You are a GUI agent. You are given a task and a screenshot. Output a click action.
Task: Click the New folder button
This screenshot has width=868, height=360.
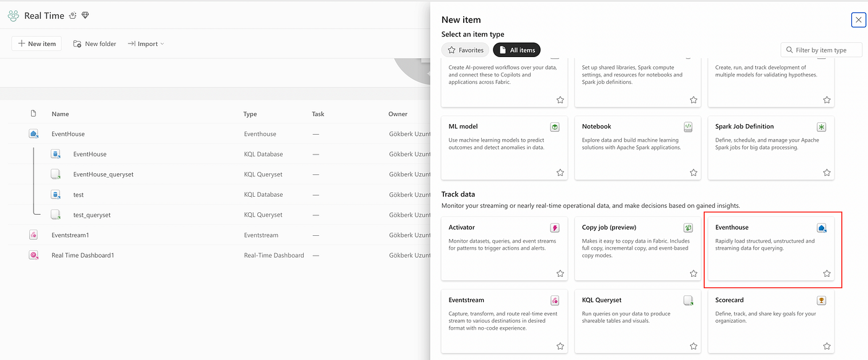[95, 43]
